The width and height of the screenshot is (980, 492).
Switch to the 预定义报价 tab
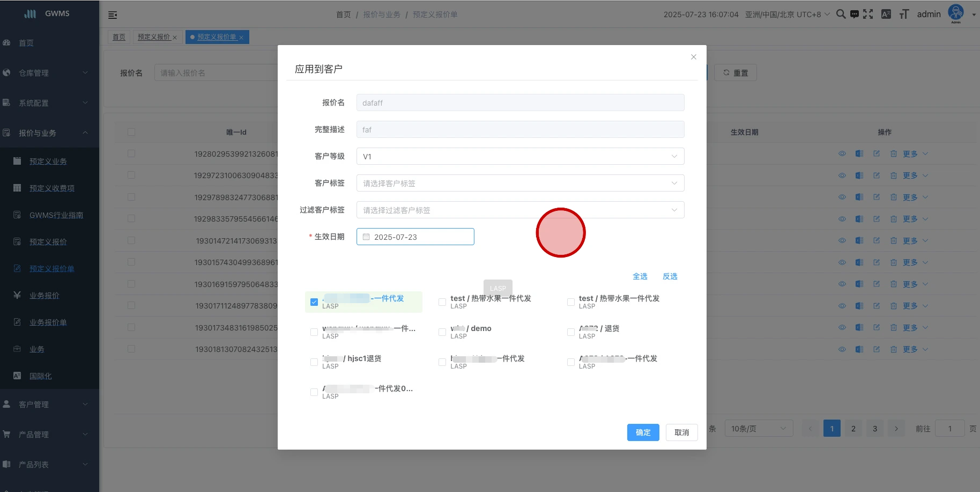154,37
